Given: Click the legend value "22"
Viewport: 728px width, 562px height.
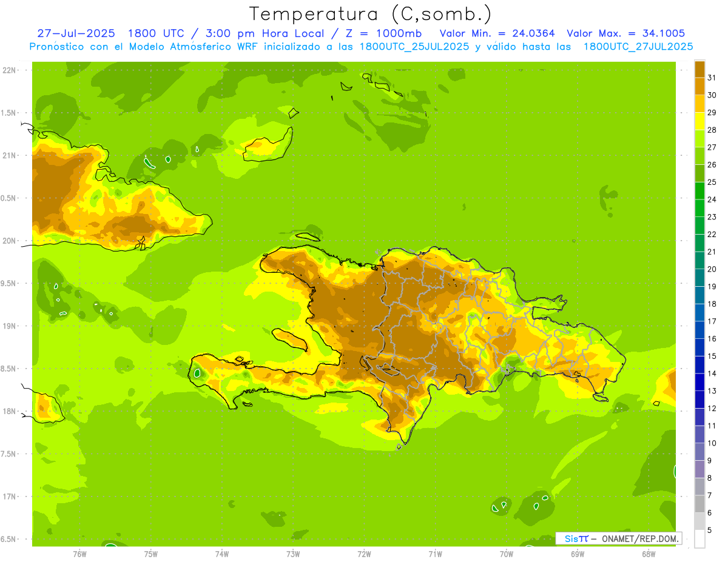Looking at the screenshot, I should point(712,235).
